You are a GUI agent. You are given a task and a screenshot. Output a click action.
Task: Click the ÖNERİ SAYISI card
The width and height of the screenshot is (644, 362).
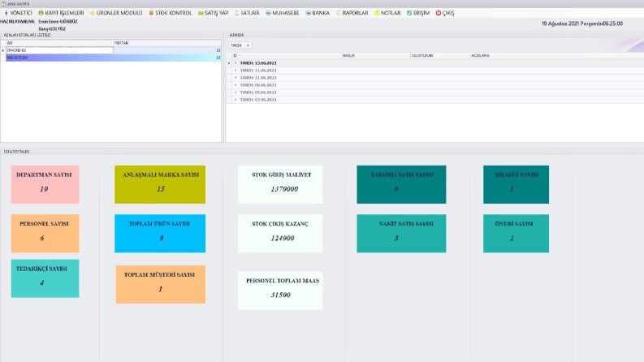(516, 233)
